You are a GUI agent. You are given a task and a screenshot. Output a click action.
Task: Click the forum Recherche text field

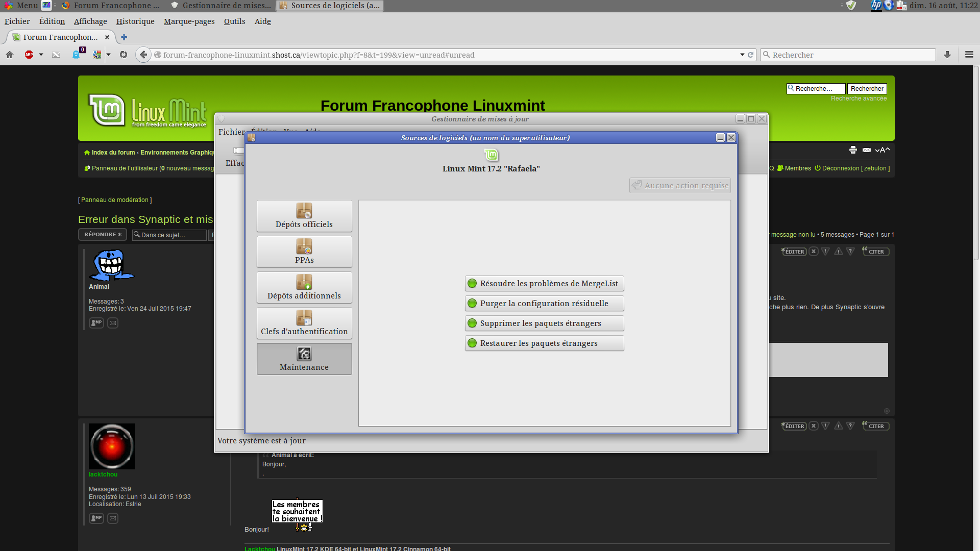[816, 89]
